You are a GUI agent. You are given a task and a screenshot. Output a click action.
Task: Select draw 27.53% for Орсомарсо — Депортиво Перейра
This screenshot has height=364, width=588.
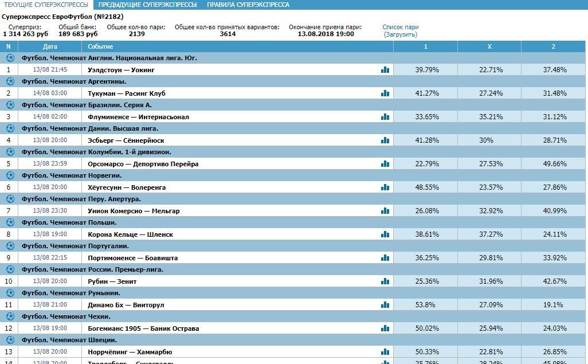pyautogui.click(x=490, y=164)
